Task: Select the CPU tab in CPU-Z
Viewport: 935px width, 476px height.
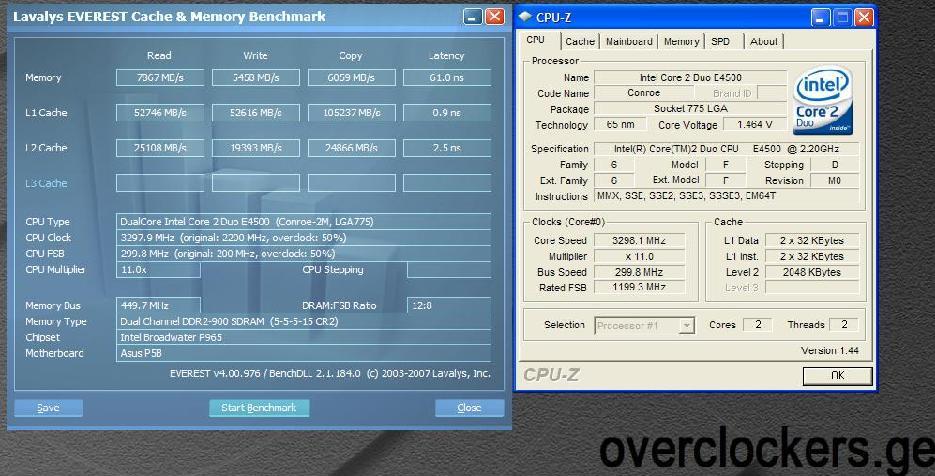Action: [x=535, y=40]
